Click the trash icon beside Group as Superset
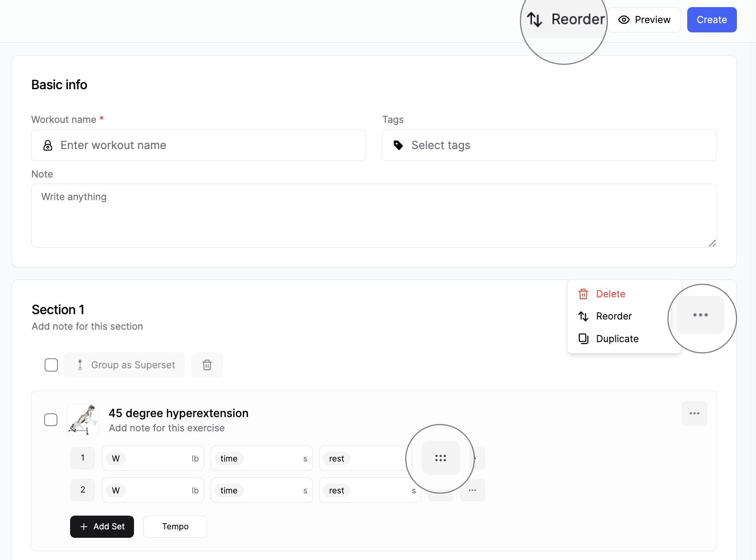 coord(207,365)
